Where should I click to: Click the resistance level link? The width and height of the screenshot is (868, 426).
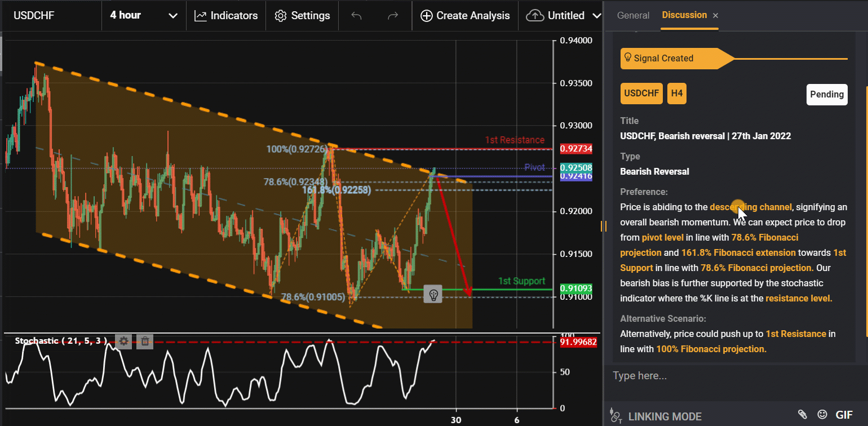tap(799, 298)
